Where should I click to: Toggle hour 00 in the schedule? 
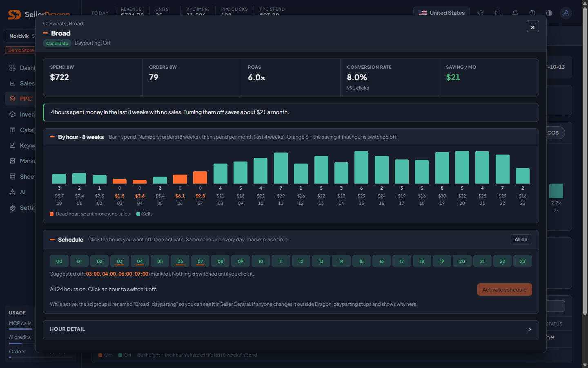tap(59, 261)
